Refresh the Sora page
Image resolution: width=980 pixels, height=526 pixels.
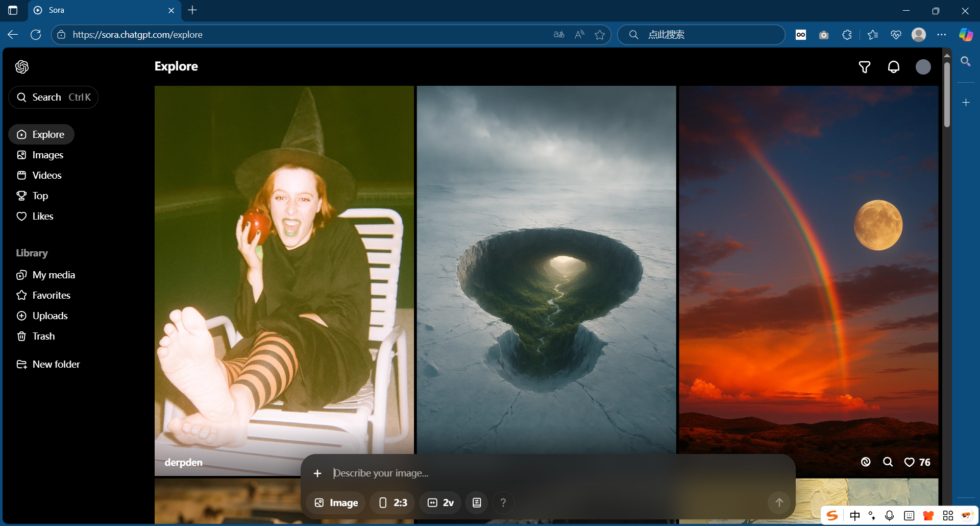coord(36,35)
